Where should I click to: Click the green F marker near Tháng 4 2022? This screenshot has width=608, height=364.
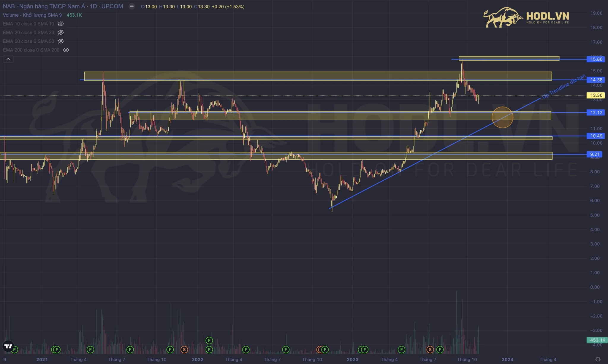point(246,350)
